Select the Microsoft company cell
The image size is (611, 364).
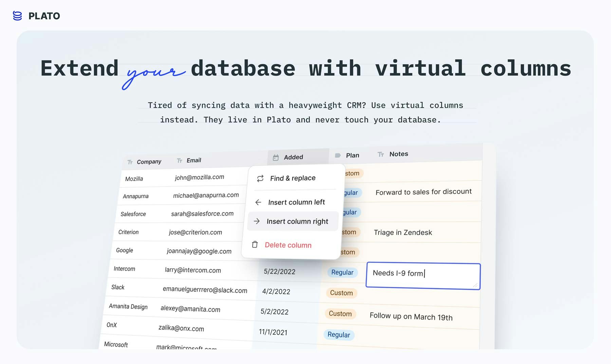[x=116, y=345]
